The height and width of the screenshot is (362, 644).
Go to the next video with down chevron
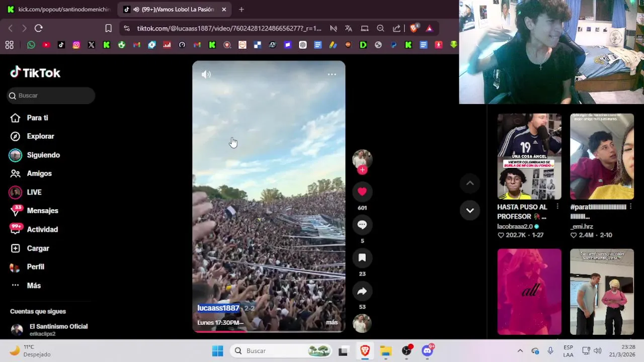470,210
